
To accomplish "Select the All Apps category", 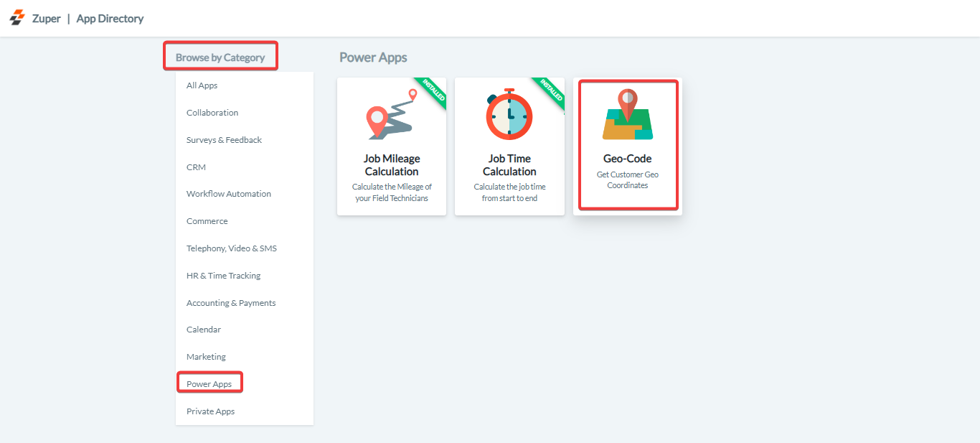I will tap(202, 85).
